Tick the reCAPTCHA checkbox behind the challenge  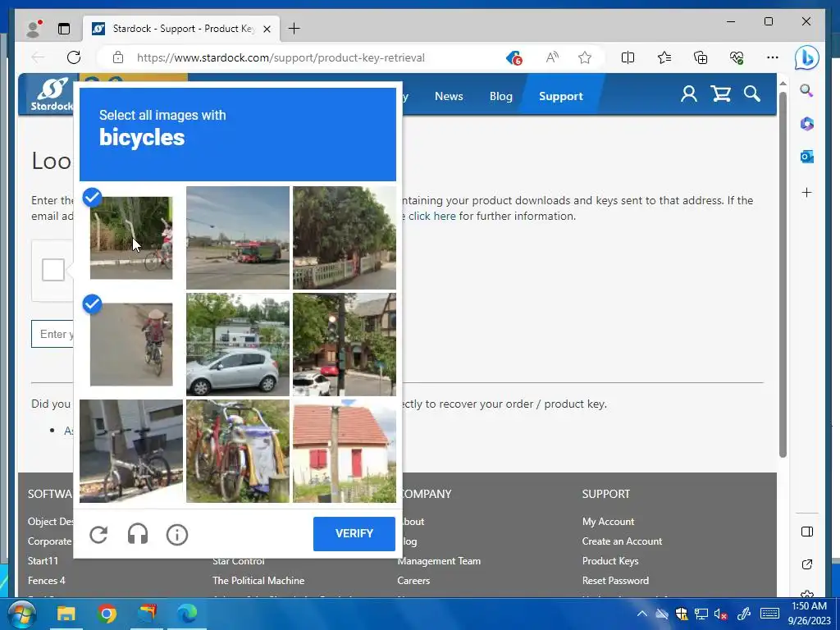pyautogui.click(x=53, y=270)
